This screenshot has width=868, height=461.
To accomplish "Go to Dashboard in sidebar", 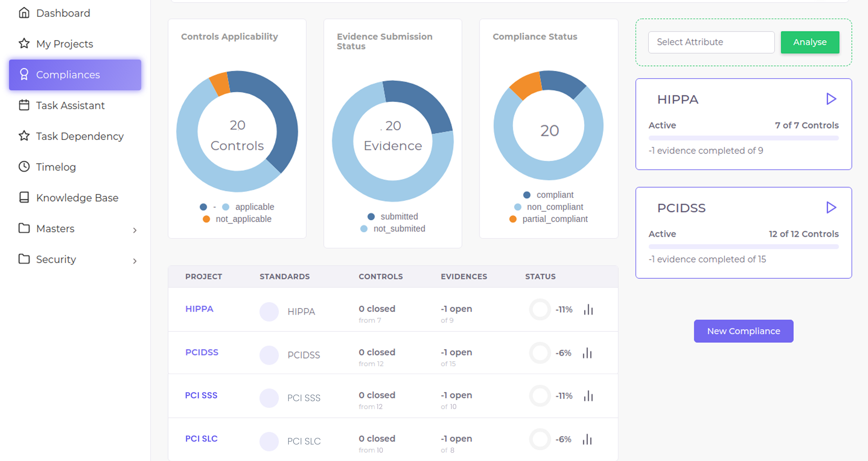I will pyautogui.click(x=75, y=13).
